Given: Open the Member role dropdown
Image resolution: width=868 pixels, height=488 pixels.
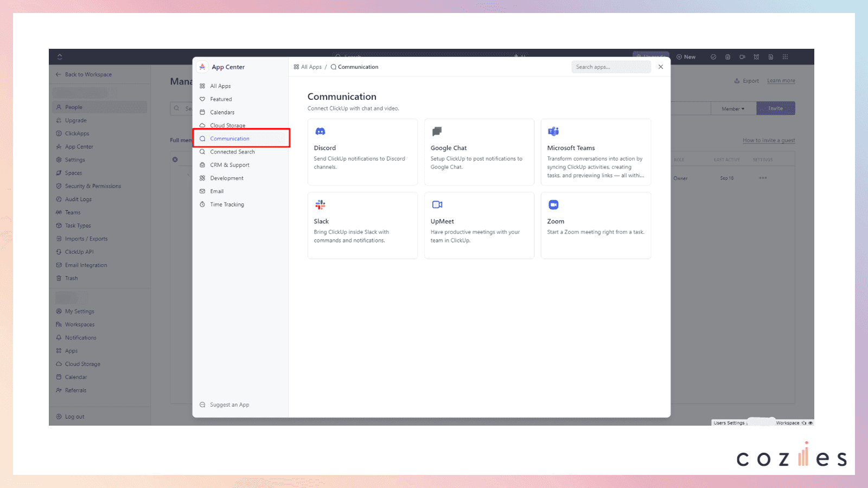Looking at the screenshot, I should coord(733,108).
